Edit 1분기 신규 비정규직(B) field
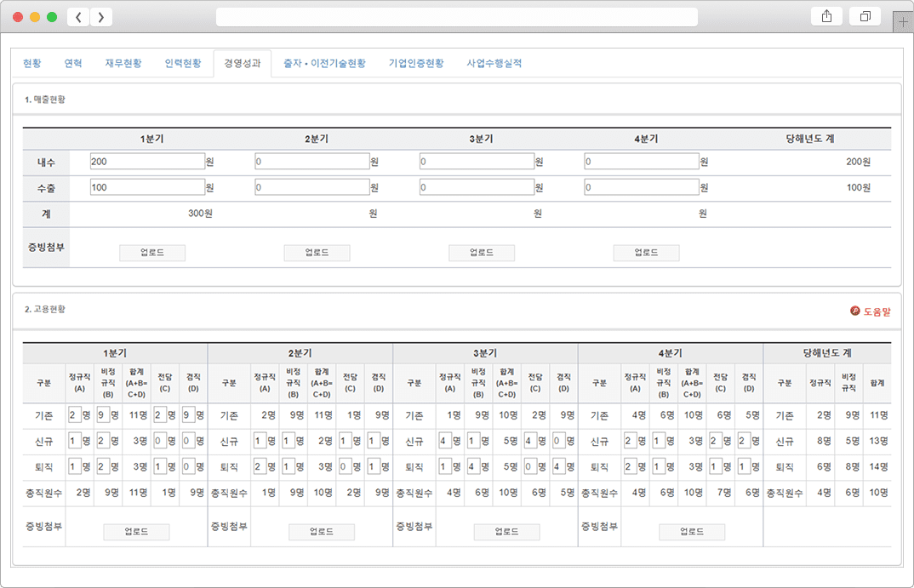 (x=103, y=441)
